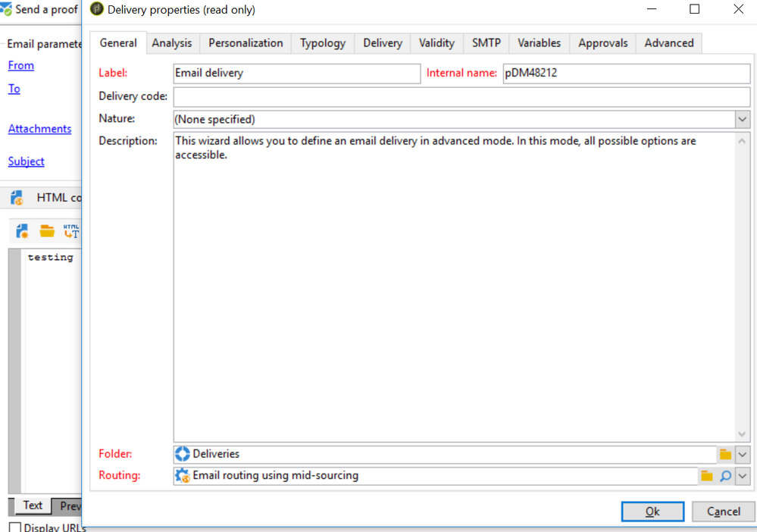Image resolution: width=757 pixels, height=532 pixels.
Task: Click the Attachments link
Action: click(x=39, y=129)
